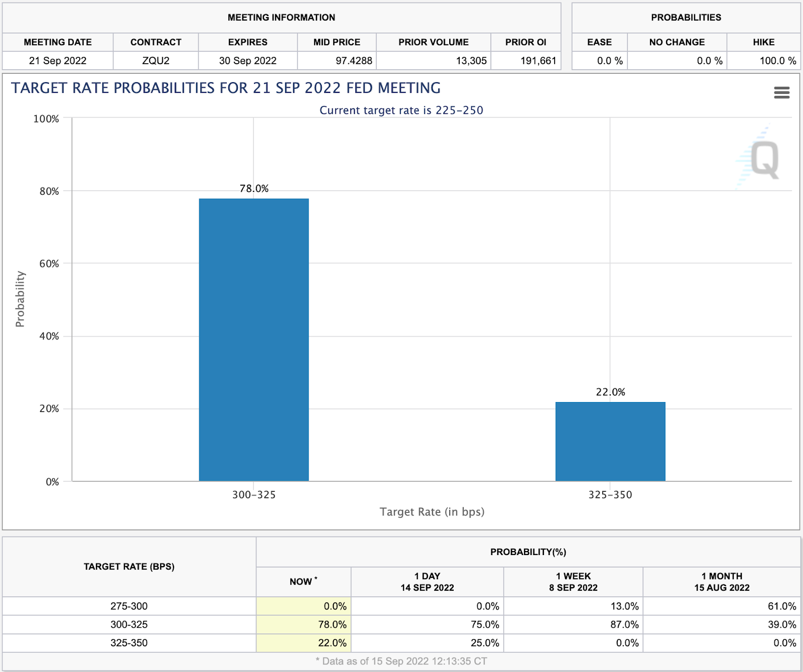This screenshot has width=803, height=672.
Task: Select the EASE probability header
Action: coord(599,42)
